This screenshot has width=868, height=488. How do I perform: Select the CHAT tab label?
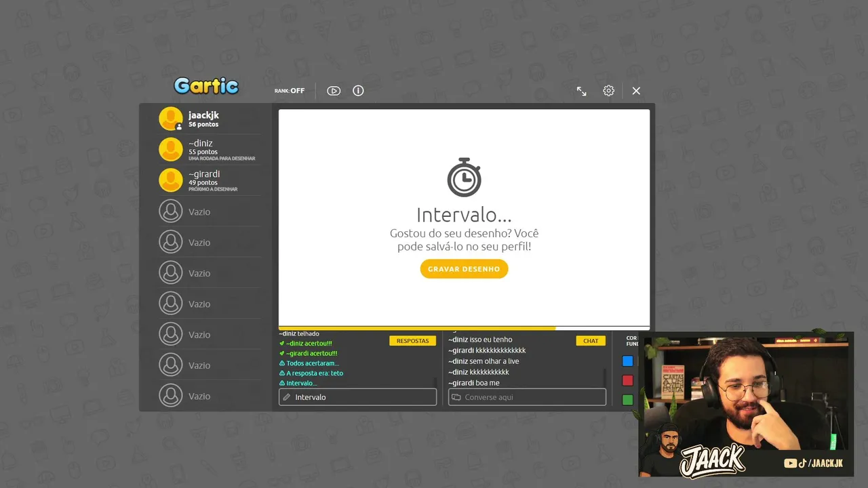tap(591, 341)
